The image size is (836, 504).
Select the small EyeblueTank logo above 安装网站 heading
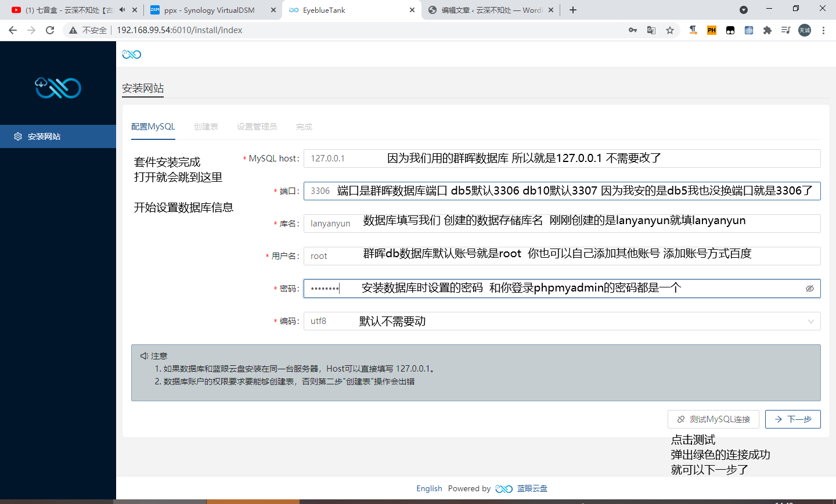tap(131, 54)
